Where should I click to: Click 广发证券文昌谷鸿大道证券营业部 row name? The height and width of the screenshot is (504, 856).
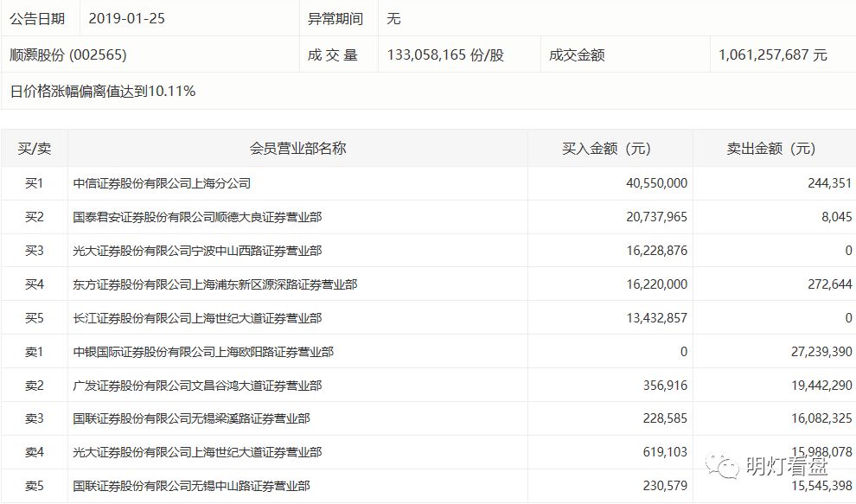(x=198, y=386)
